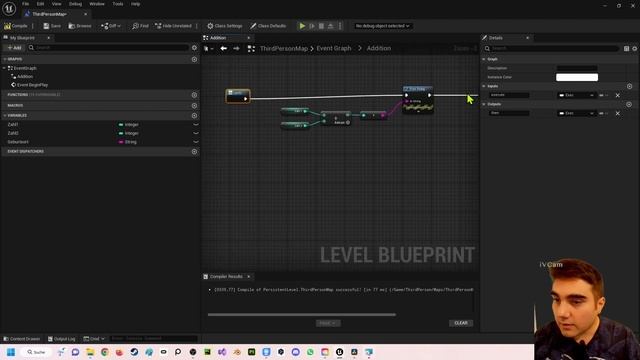Add a new output pin with Outputs plus
The image size is (640, 360).
pyautogui.click(x=629, y=104)
